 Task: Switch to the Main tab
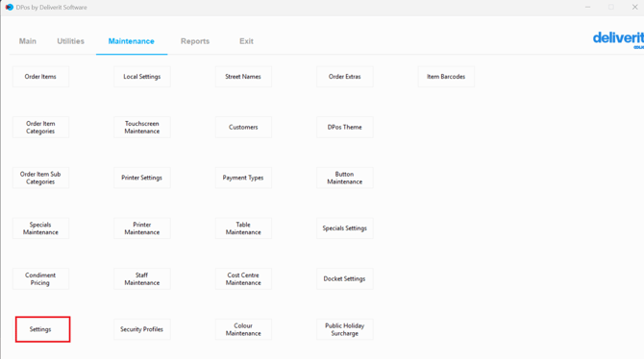coord(28,41)
